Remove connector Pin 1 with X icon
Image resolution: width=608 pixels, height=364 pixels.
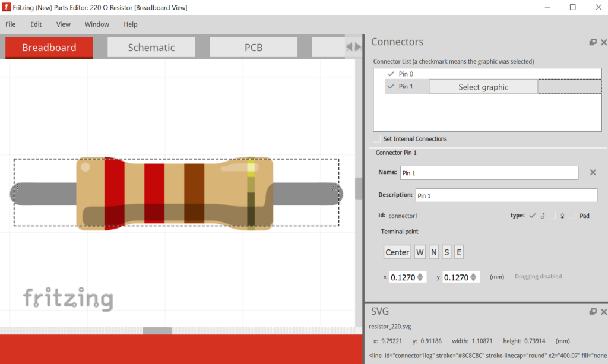click(592, 172)
